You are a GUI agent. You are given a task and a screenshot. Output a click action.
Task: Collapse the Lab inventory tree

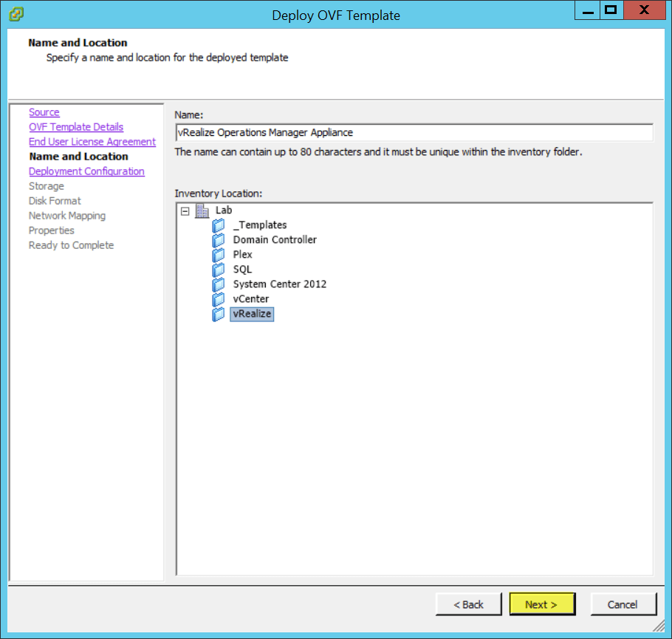[186, 210]
